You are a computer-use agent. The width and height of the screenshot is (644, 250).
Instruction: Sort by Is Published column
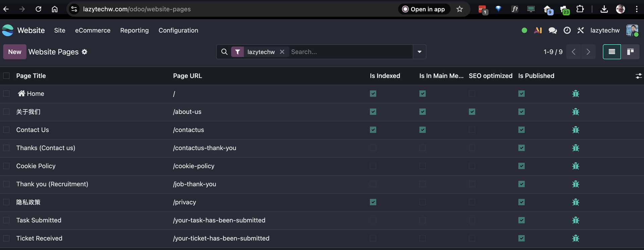click(536, 76)
